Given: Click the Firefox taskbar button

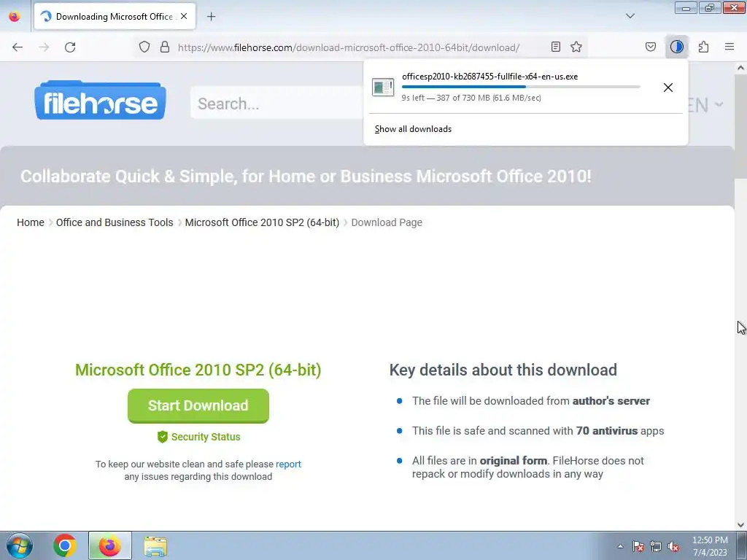Looking at the screenshot, I should pos(109,545).
